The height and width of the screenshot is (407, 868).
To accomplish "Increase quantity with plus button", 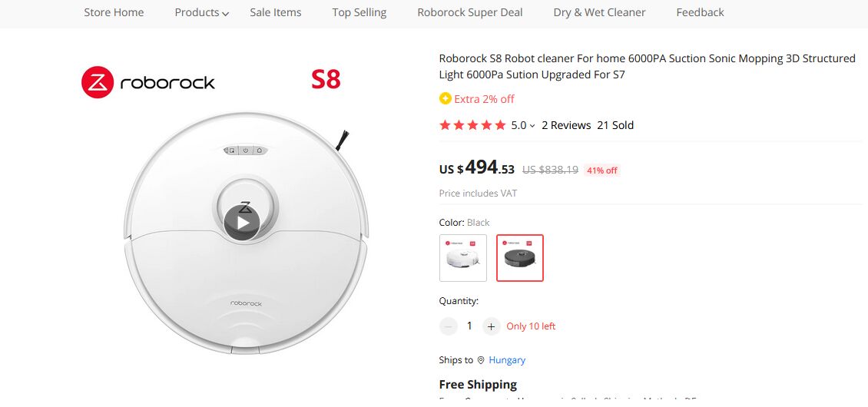I will (492, 326).
